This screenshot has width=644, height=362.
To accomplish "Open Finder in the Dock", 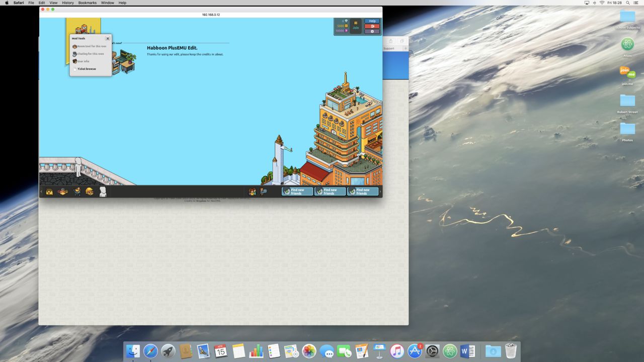I will point(133,351).
